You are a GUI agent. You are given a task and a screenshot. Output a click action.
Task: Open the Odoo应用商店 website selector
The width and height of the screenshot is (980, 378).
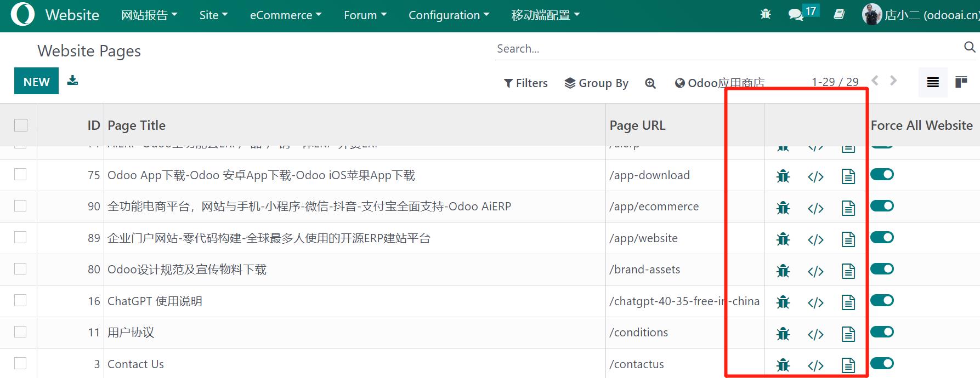[720, 83]
